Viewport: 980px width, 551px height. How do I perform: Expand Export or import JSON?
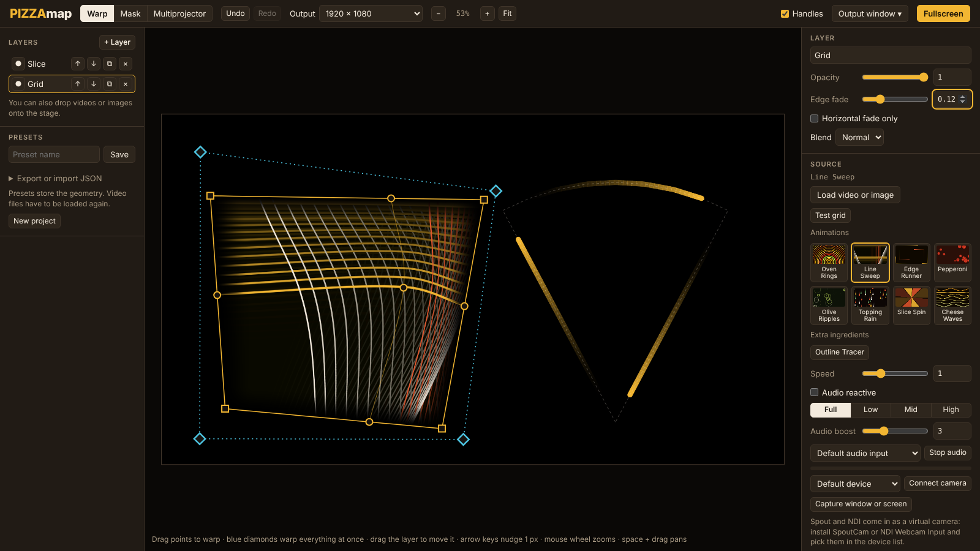click(55, 179)
